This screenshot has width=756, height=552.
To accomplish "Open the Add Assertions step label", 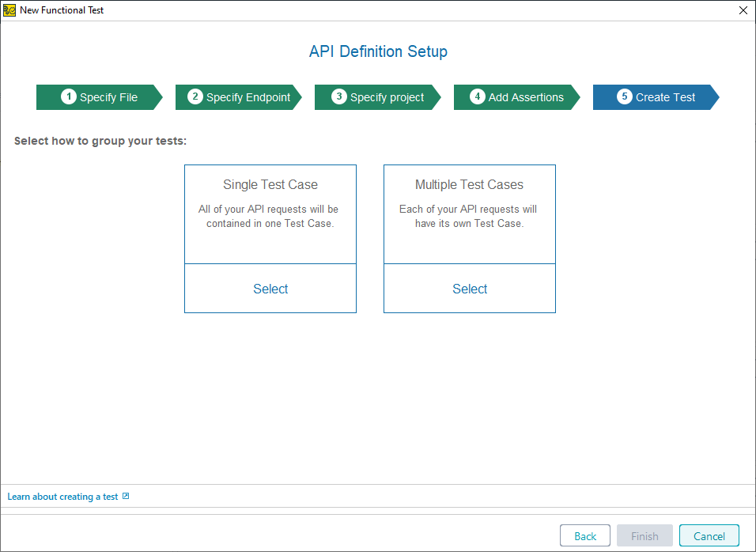I will point(526,97).
